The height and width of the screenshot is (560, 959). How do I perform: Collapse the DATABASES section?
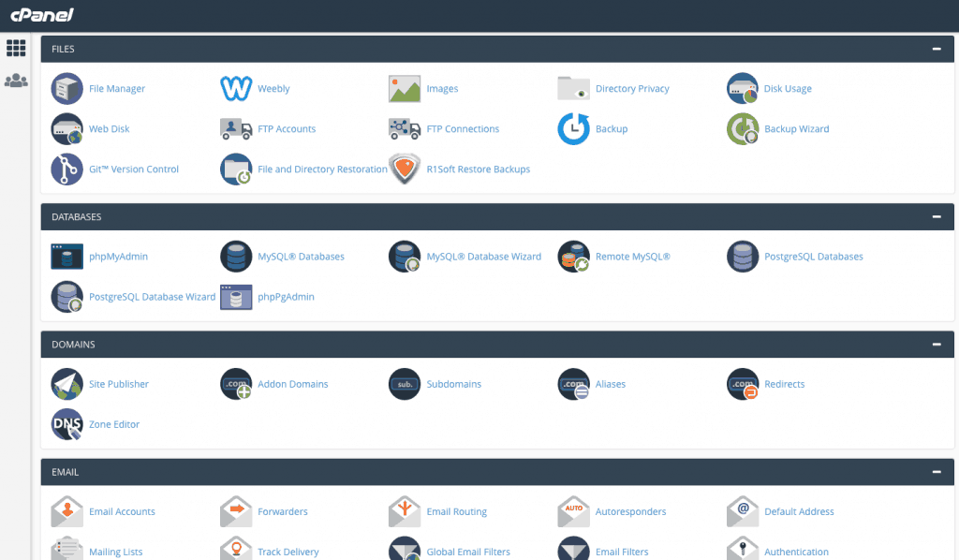[936, 216]
